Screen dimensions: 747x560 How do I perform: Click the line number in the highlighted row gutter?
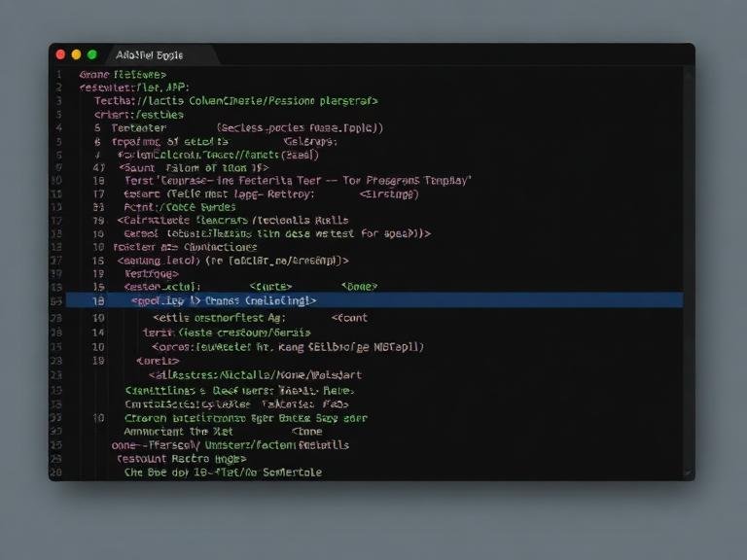click(x=97, y=301)
